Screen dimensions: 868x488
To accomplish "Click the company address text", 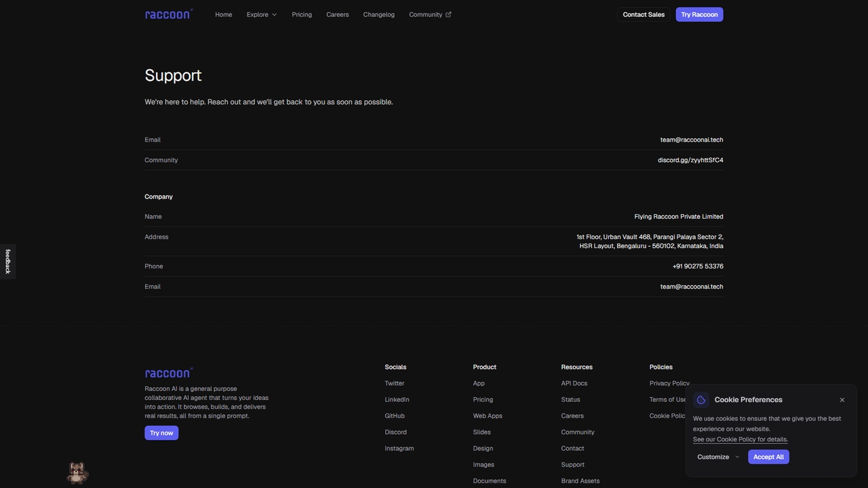I will (x=650, y=241).
